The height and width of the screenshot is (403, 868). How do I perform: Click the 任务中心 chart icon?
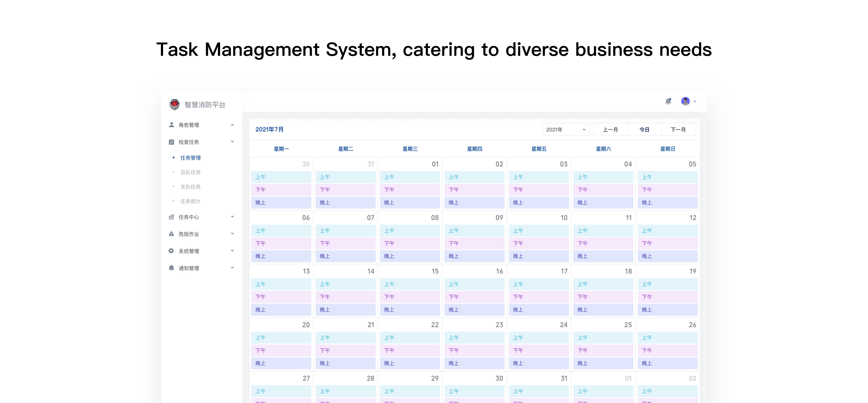171,217
